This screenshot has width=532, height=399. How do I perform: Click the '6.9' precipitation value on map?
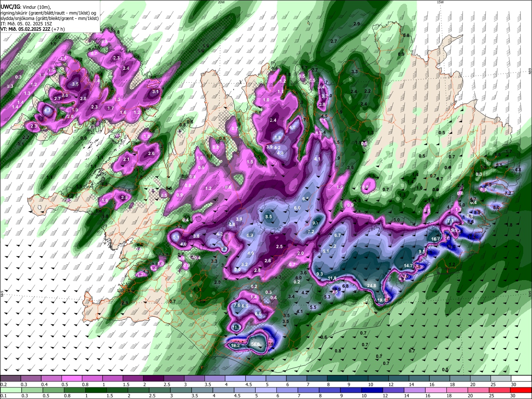coord(250,235)
